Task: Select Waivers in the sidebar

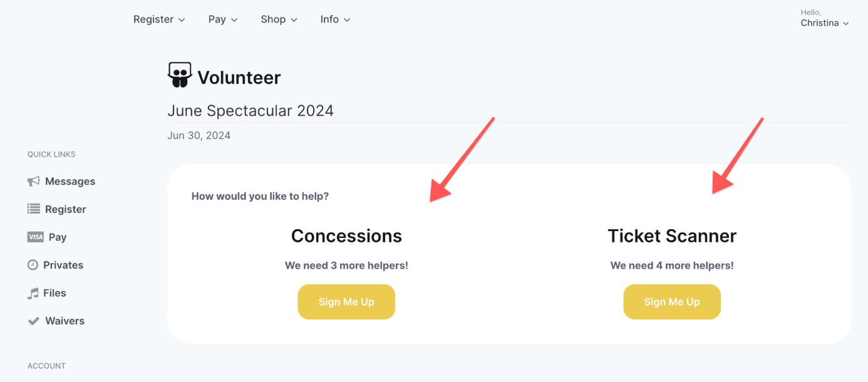Action: (x=65, y=321)
